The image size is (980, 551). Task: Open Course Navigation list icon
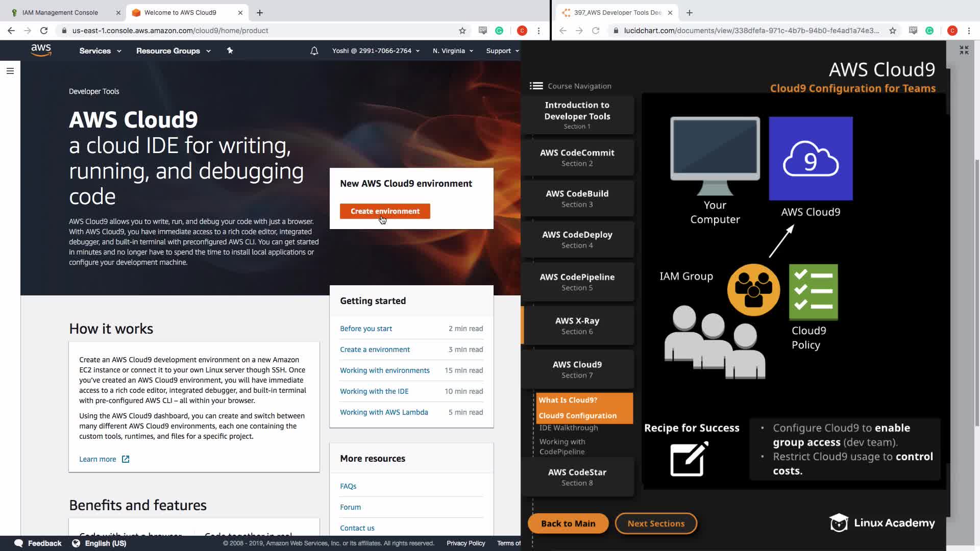click(536, 86)
